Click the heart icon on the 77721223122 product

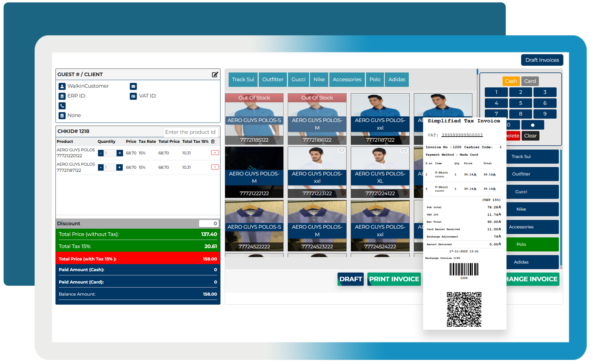coord(341,151)
